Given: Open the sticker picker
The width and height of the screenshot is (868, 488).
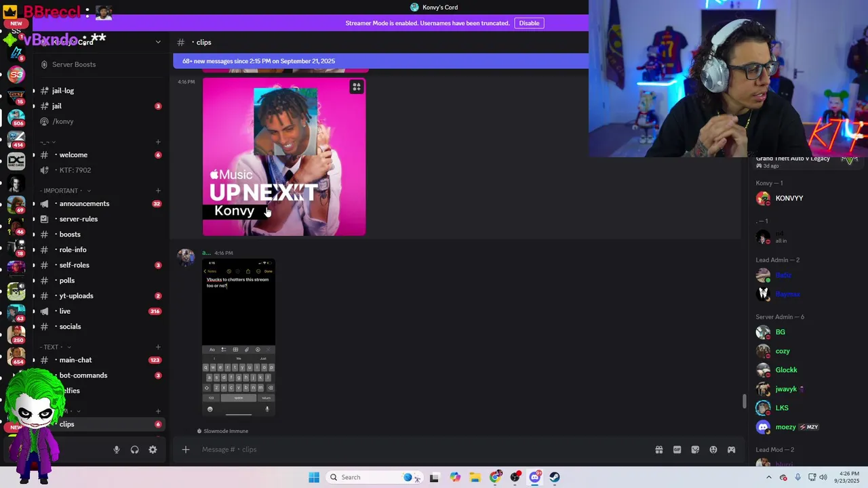Looking at the screenshot, I should [x=695, y=449].
